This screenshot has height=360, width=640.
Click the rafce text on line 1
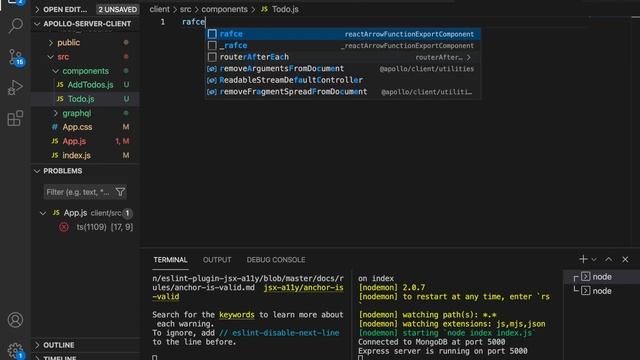(193, 22)
